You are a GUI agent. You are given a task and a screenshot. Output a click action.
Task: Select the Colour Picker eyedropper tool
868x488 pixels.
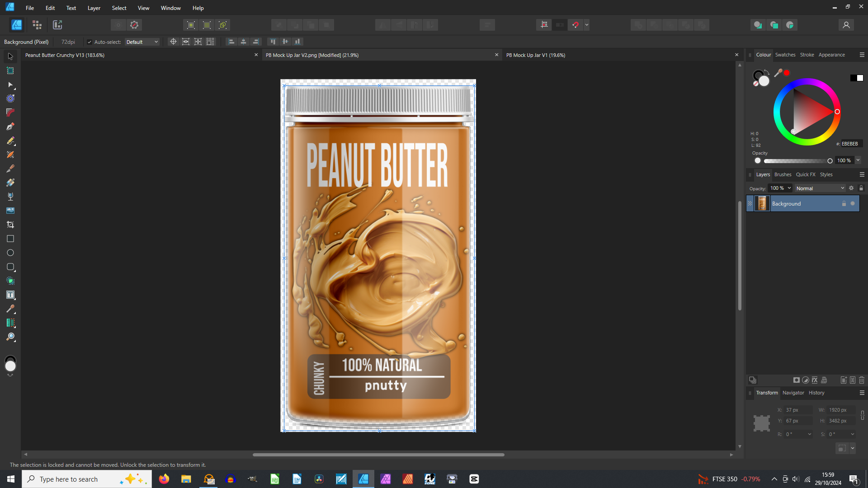10,309
